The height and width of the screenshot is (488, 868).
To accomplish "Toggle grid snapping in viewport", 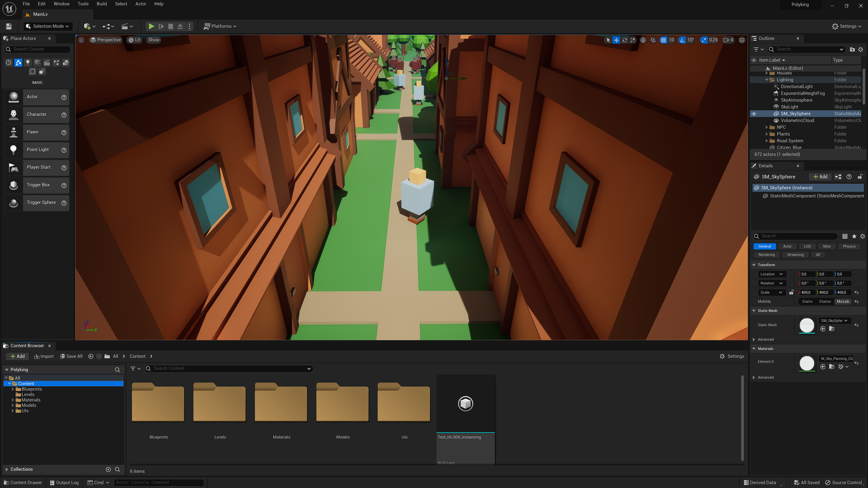I will coord(663,40).
